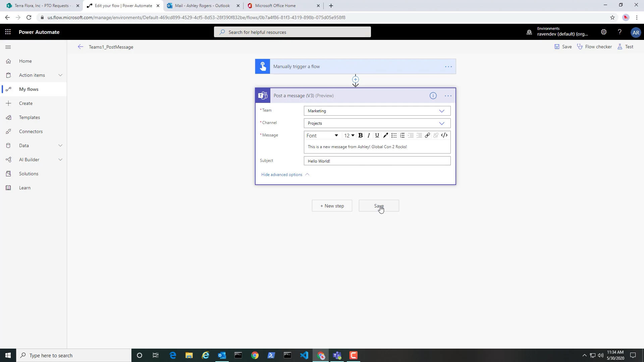644x362 pixels.
Task: Open Outlook from the taskbar
Action: (222, 355)
